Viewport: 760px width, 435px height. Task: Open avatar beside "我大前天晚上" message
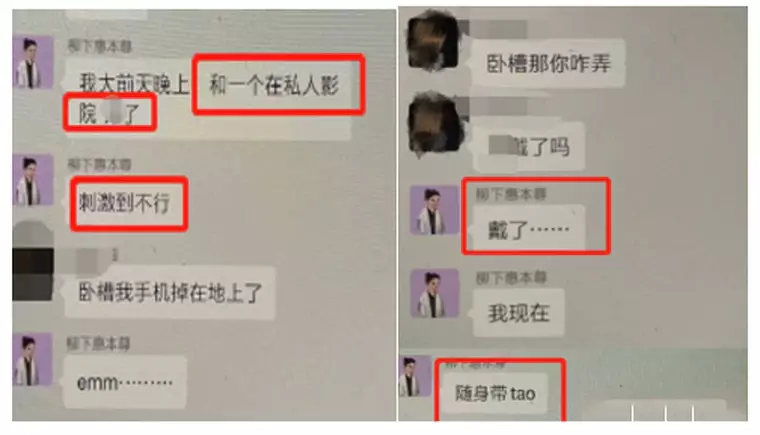32,62
